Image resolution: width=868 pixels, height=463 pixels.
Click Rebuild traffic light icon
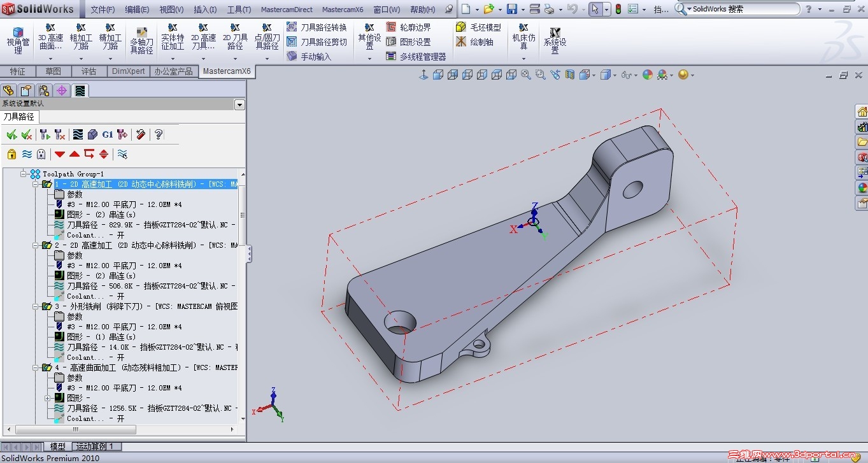[618, 10]
